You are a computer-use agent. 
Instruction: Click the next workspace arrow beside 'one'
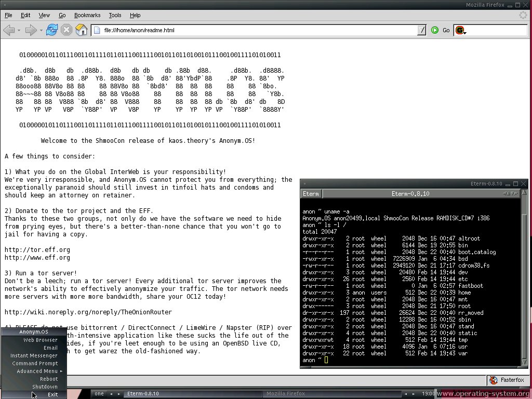coord(119,394)
